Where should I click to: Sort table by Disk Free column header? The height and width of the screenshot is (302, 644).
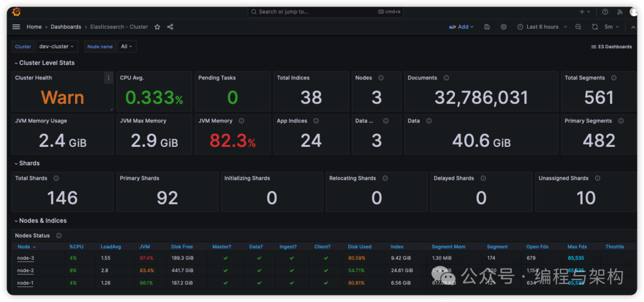click(182, 247)
